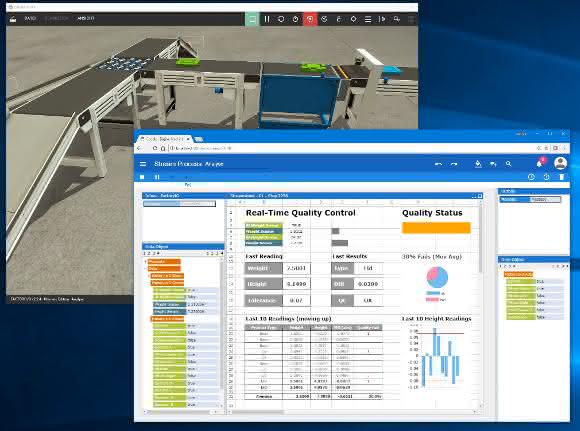Maximize the spreadsheet panel with its square icon

480,196
